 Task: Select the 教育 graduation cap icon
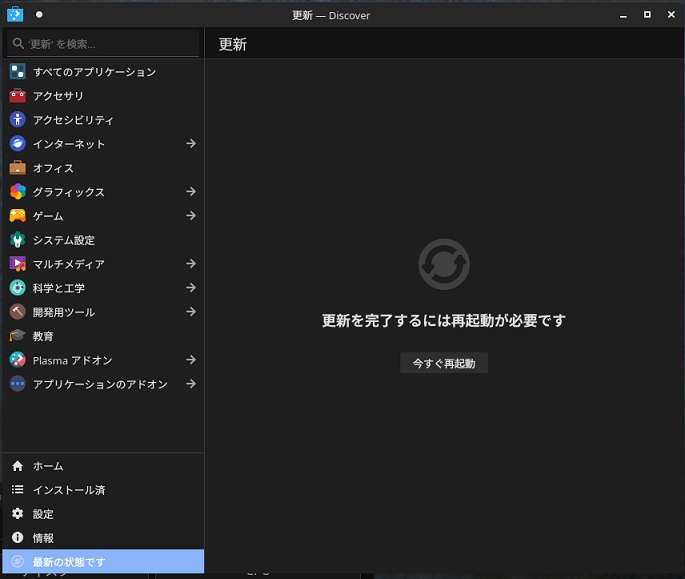coord(17,336)
